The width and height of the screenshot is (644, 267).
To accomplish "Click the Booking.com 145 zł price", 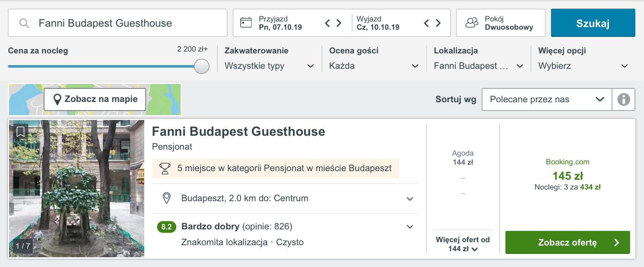I will [568, 176].
